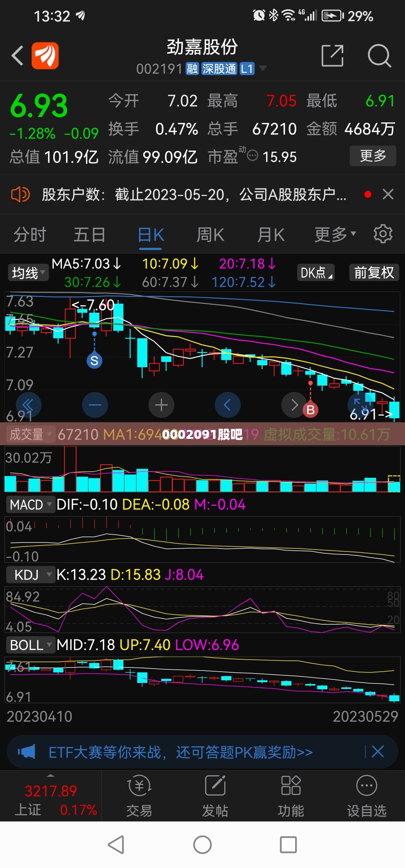Open the KDJ indicator dropdown
This screenshot has width=405, height=868.
tap(30, 575)
